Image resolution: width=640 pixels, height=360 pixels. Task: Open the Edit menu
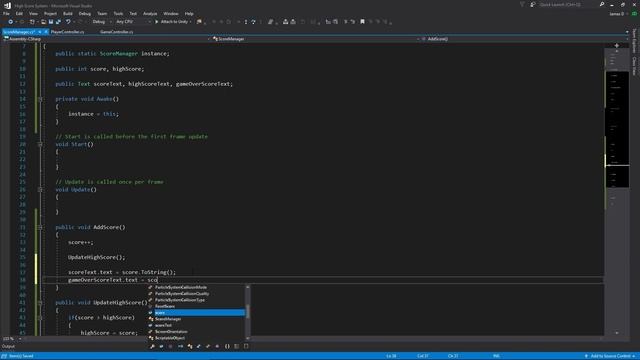pyautogui.click(x=19, y=13)
